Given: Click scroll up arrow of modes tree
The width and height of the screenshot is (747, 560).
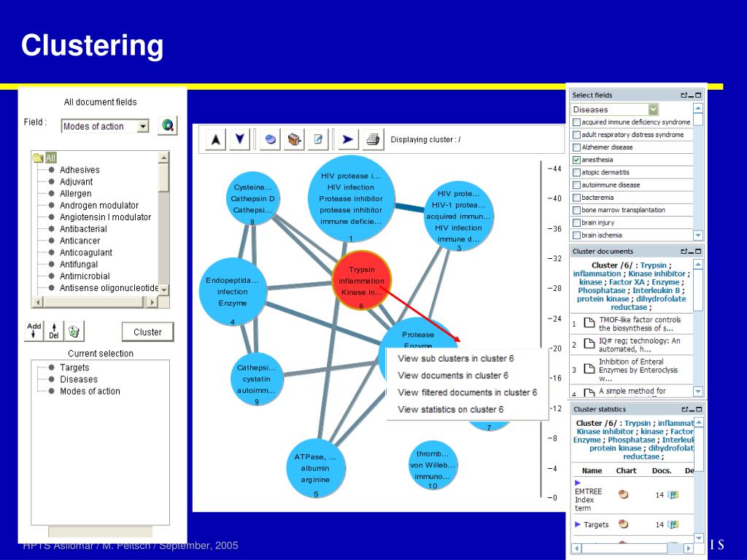Looking at the screenshot, I should pyautogui.click(x=163, y=157).
